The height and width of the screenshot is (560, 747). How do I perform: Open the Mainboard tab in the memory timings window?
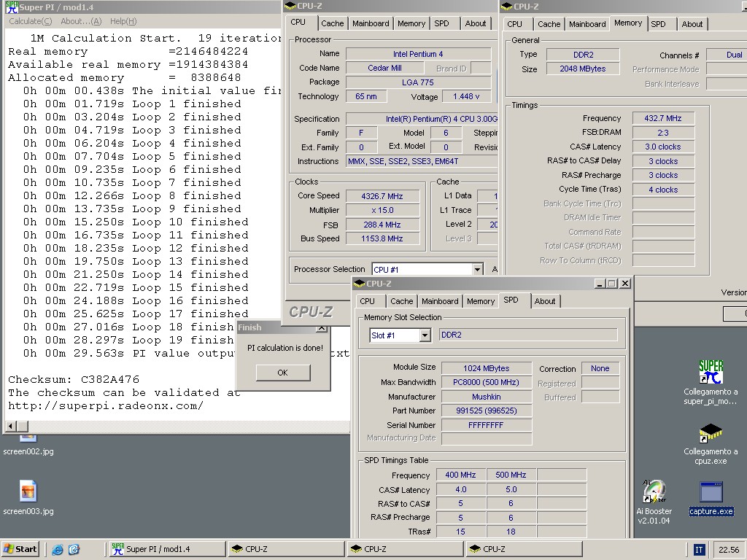point(587,24)
